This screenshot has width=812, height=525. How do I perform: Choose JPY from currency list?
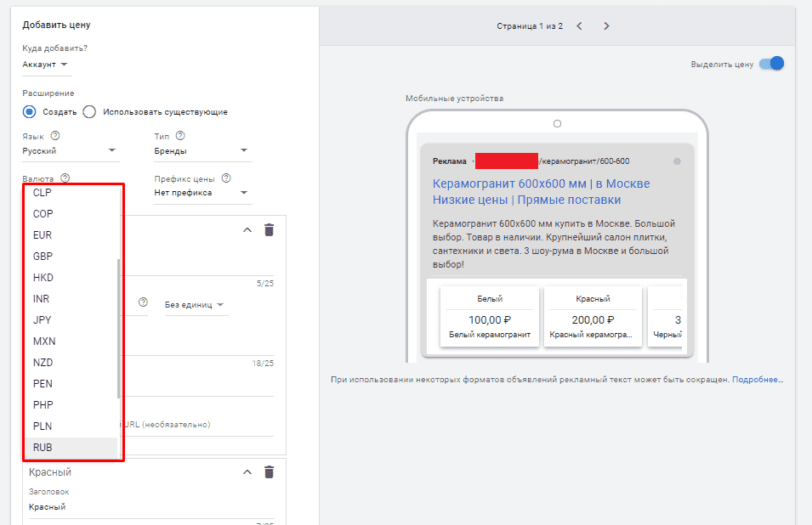(71, 319)
